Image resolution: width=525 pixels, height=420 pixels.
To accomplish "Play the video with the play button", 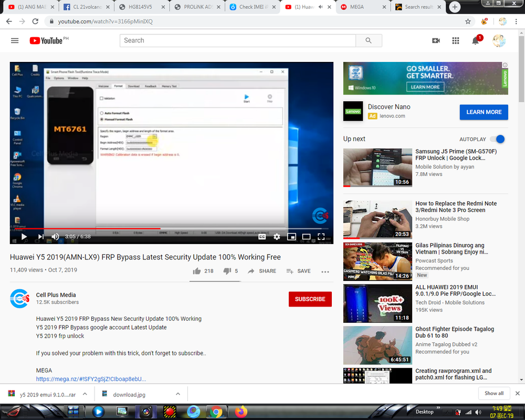I will tap(24, 236).
